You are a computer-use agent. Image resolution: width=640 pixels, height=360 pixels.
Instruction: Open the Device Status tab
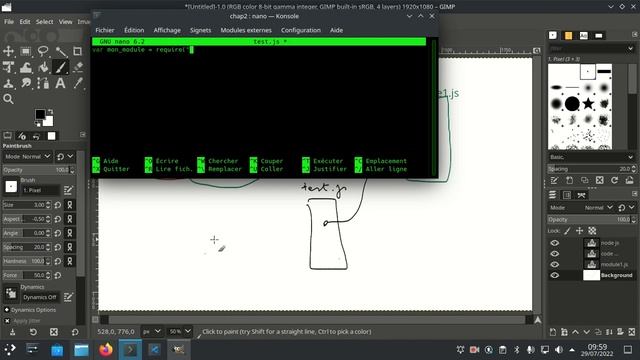pos(22,136)
